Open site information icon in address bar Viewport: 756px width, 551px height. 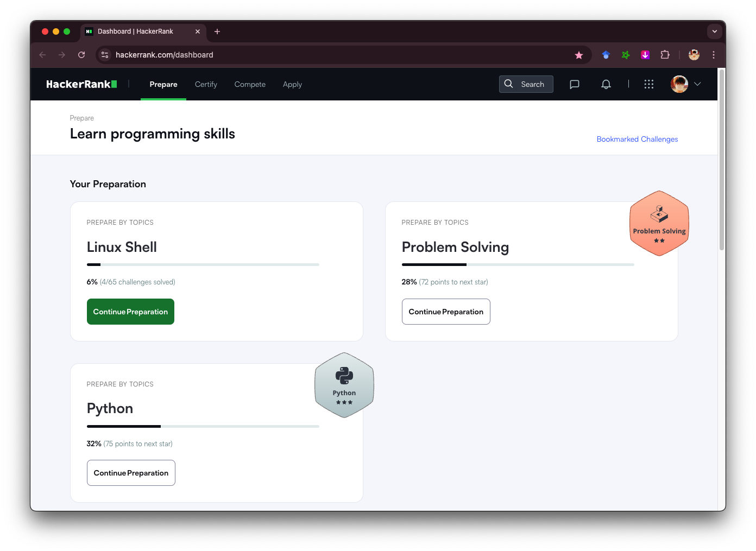105,55
